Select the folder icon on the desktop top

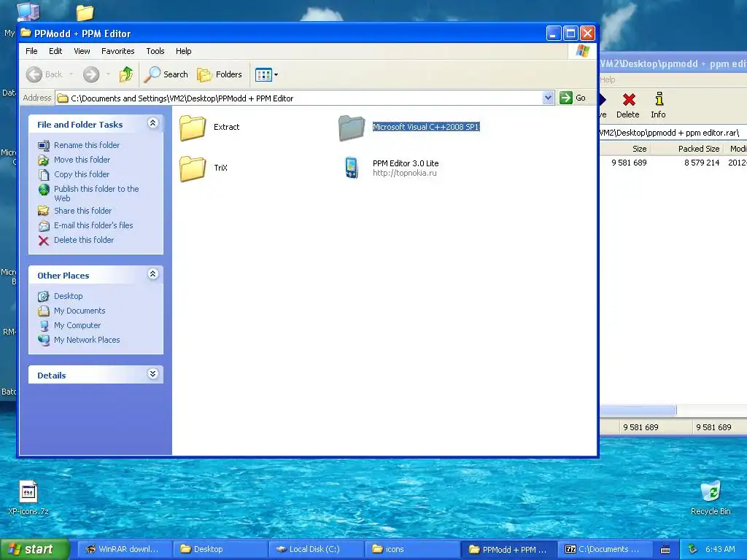click(85, 12)
